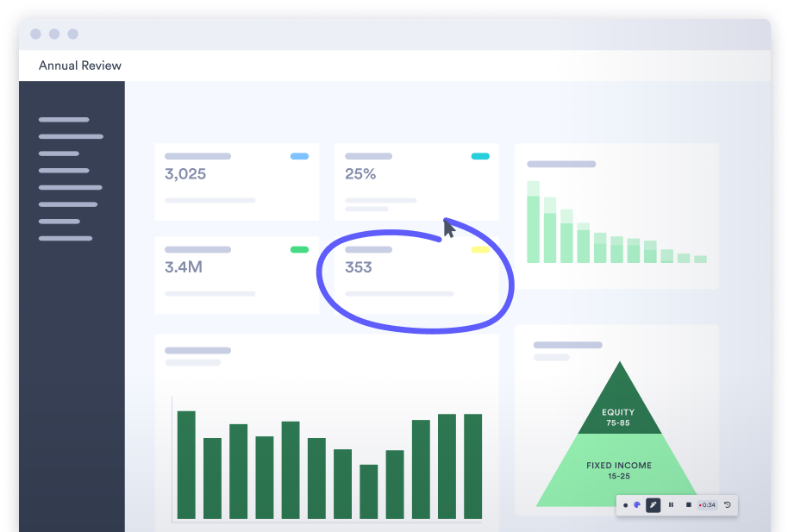The width and height of the screenshot is (788, 532).
Task: Click the 0:34 recording timer
Action: click(708, 505)
